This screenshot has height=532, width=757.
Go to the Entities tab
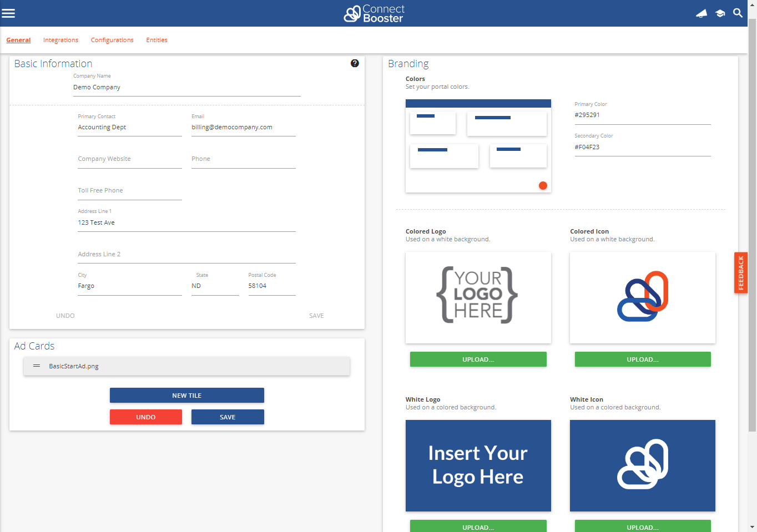pos(157,40)
